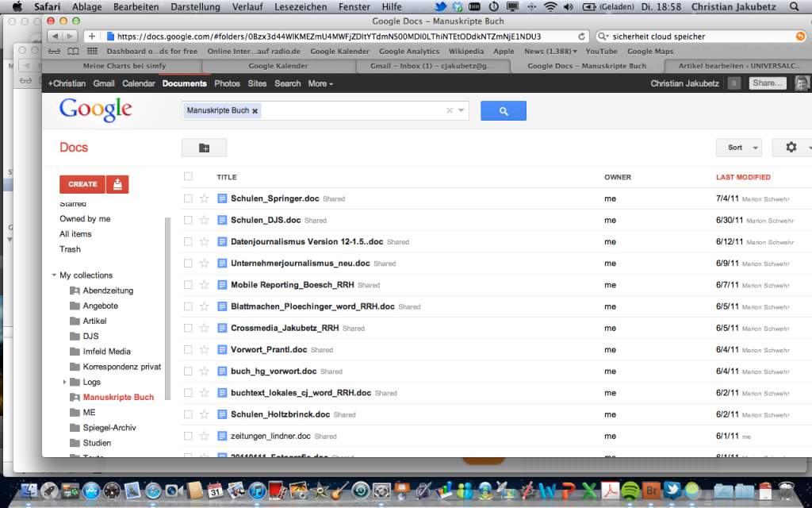Open the Darstellung menu

195,6
